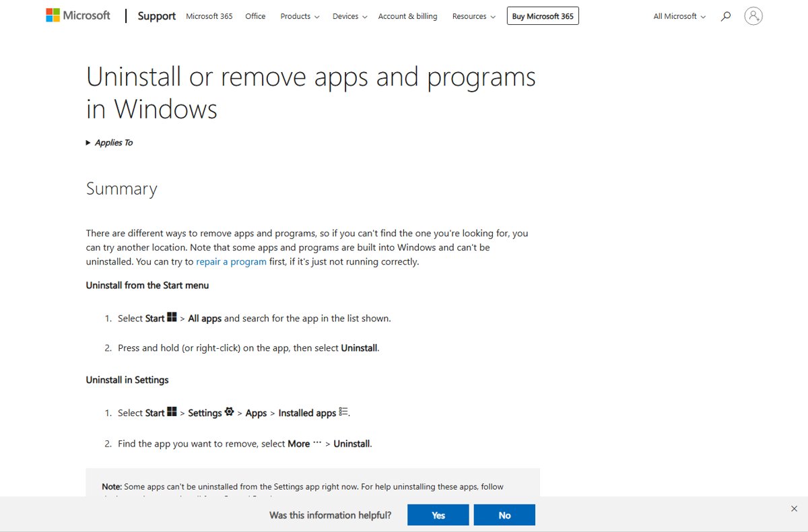
Task: Answer Yes to information helpful
Action: [x=438, y=515]
